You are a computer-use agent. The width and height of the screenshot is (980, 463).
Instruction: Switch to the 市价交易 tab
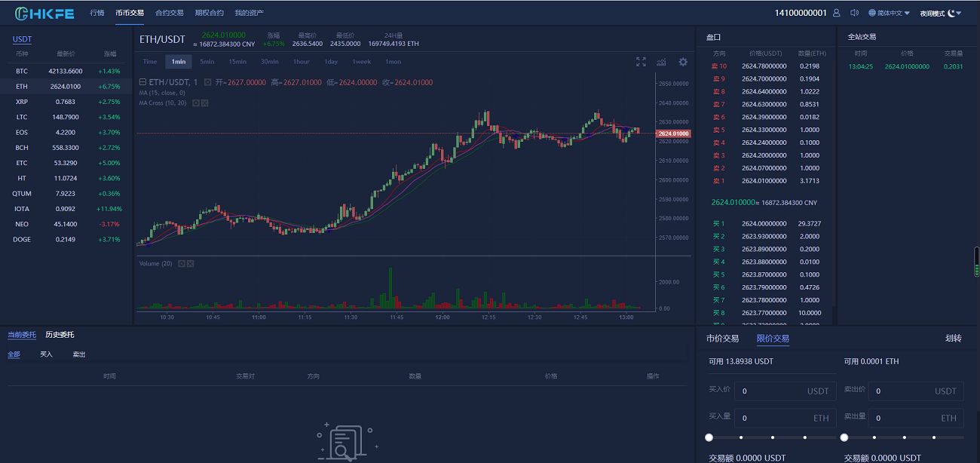coord(722,339)
